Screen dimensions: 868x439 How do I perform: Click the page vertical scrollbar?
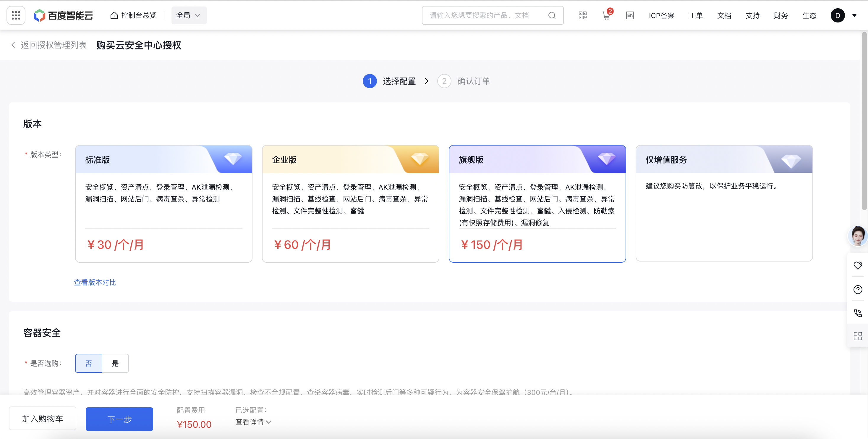[864, 121]
